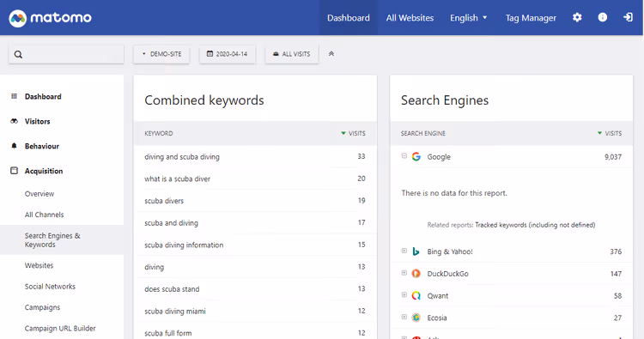Expand the Qwant row

click(404, 294)
